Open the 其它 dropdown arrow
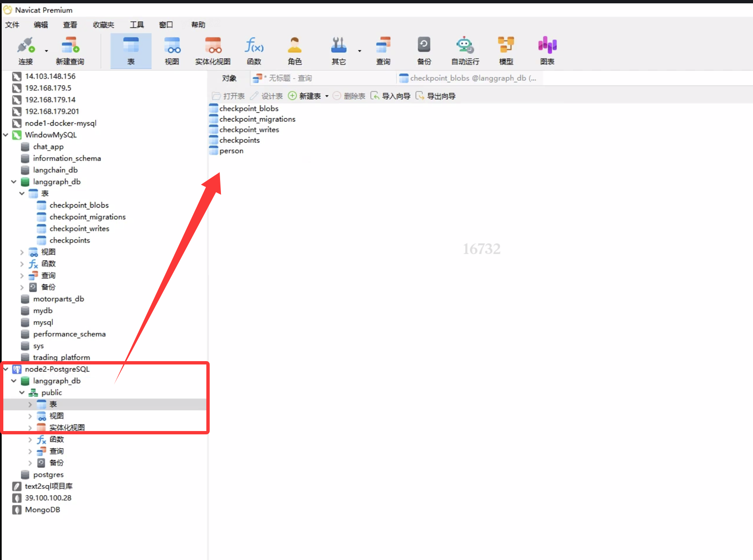 pyautogui.click(x=359, y=51)
